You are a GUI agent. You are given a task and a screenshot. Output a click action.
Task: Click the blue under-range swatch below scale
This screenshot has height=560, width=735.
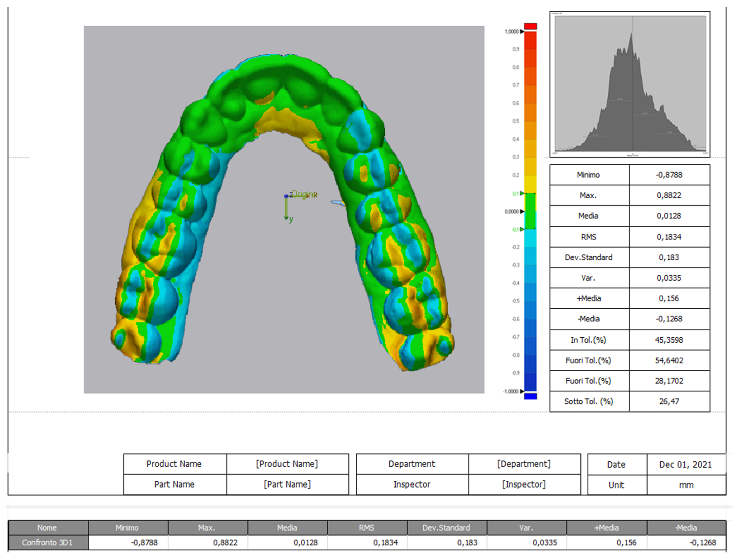point(530,396)
